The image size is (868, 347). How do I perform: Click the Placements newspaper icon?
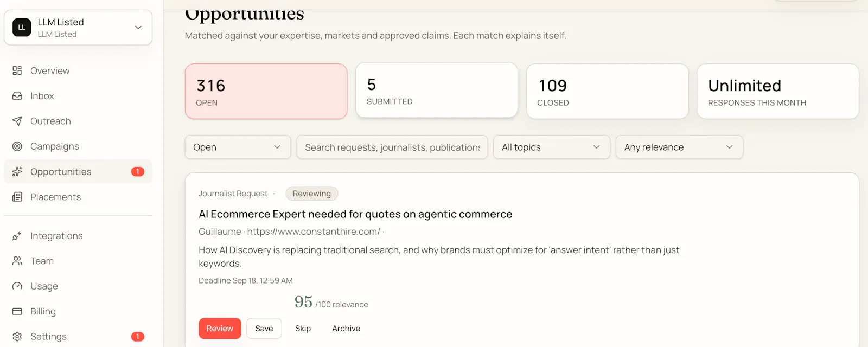click(17, 197)
